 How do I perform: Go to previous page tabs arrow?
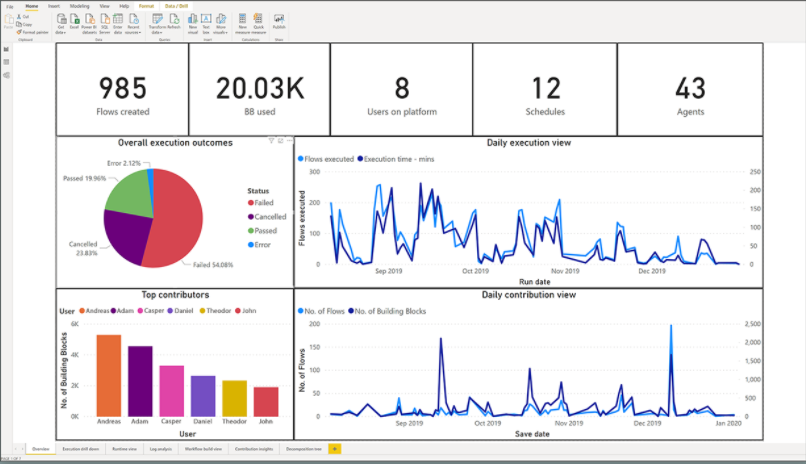click(x=16, y=449)
